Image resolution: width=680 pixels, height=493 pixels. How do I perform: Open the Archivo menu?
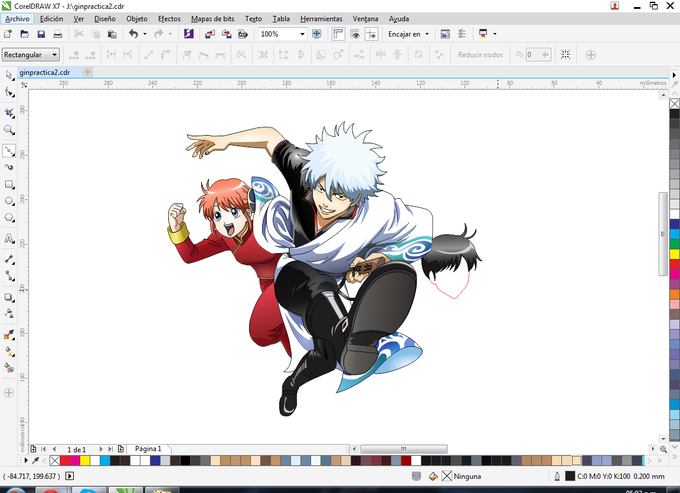[x=17, y=19]
